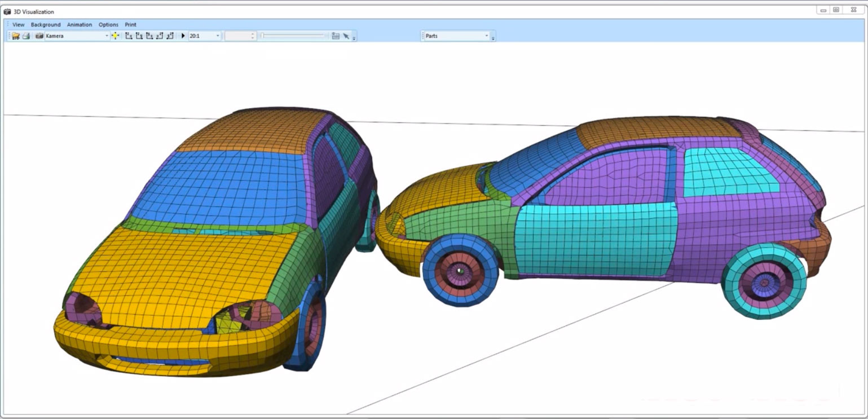
Task: Select the fourth axis view icon
Action: tap(160, 36)
